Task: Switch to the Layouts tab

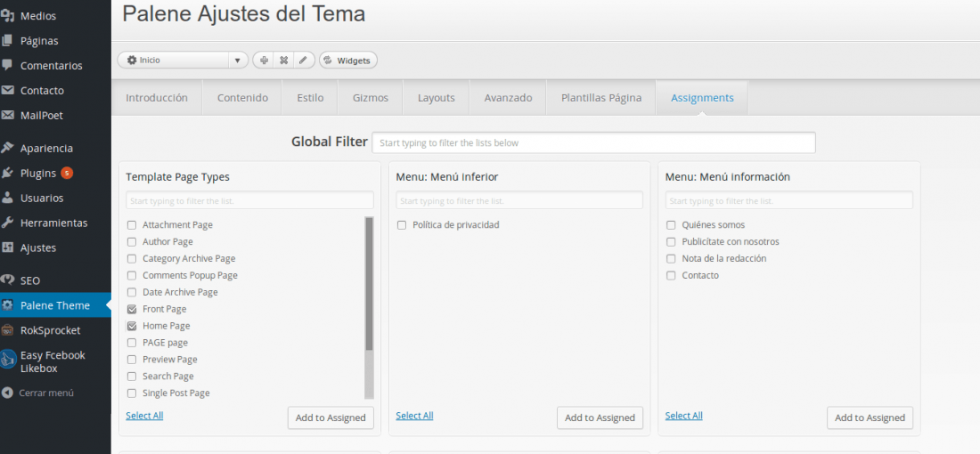Action: pyautogui.click(x=437, y=98)
